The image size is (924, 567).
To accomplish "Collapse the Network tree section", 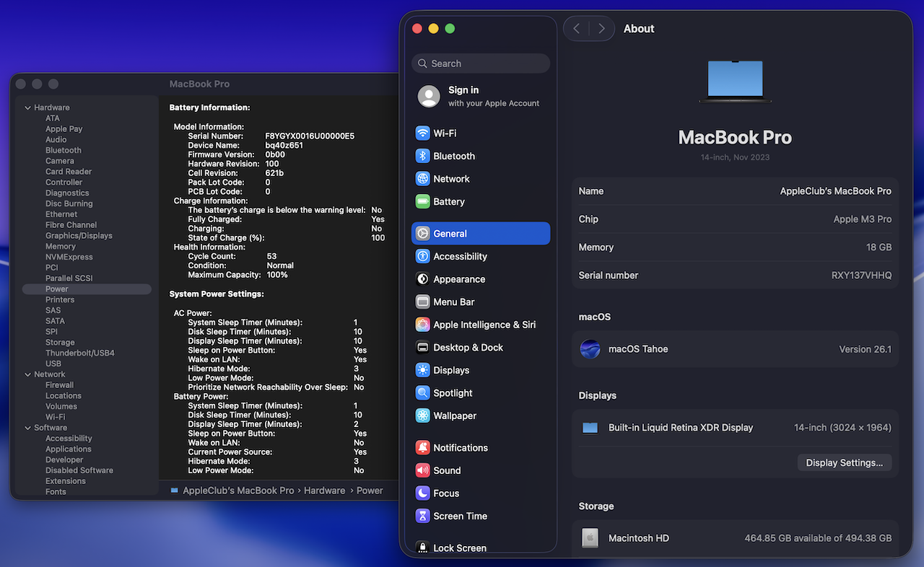I will pos(28,375).
